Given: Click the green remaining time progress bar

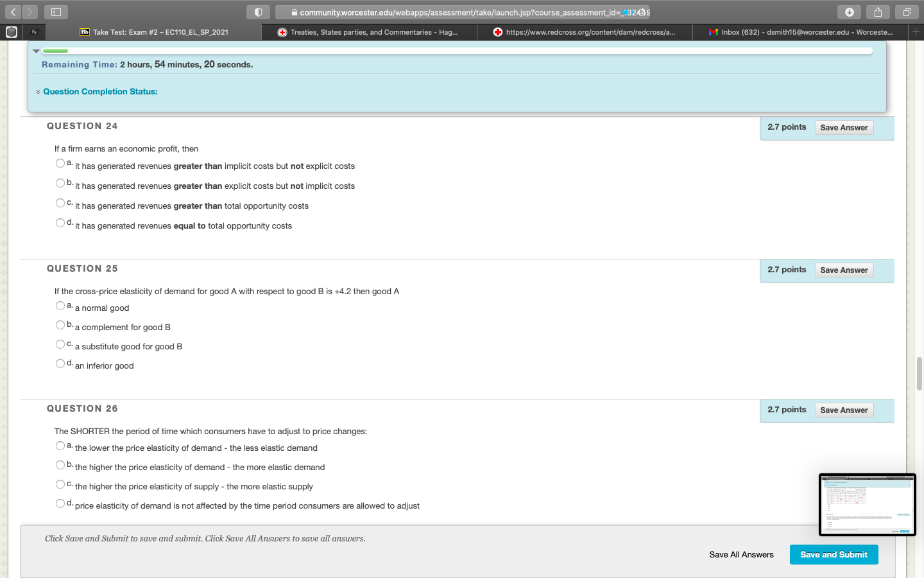Looking at the screenshot, I should point(55,51).
